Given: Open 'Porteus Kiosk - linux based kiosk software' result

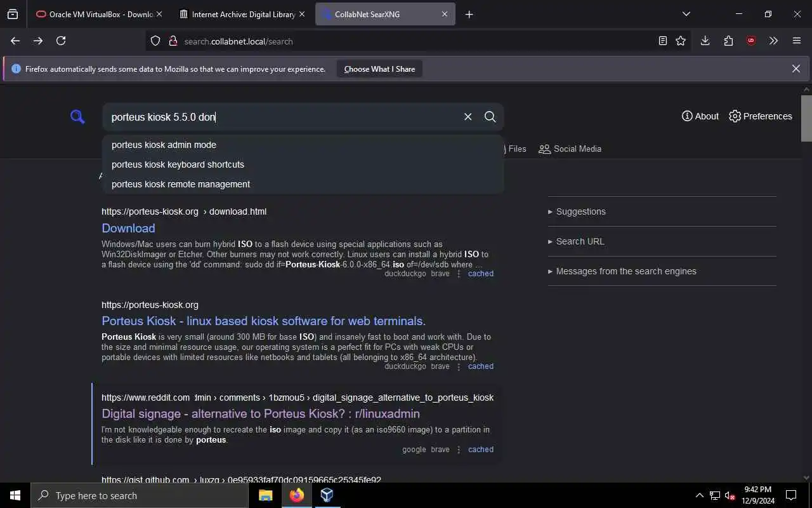Looking at the screenshot, I should point(263,321).
